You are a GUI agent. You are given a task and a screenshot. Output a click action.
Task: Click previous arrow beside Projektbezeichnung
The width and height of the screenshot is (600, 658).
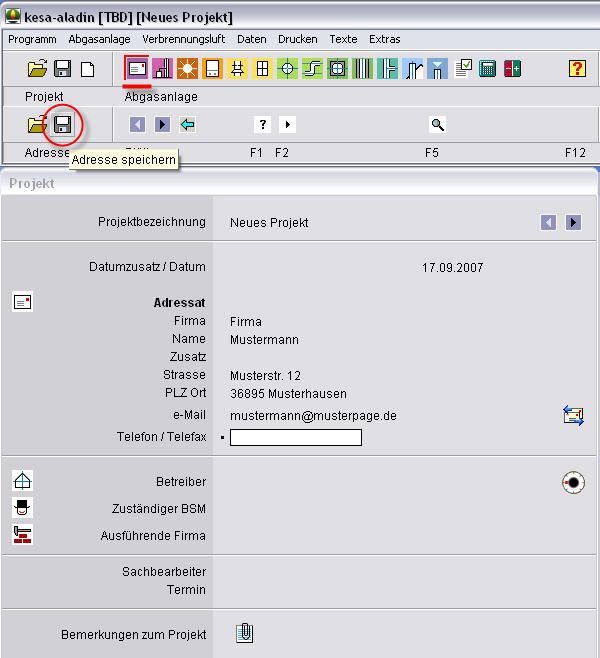click(x=548, y=223)
